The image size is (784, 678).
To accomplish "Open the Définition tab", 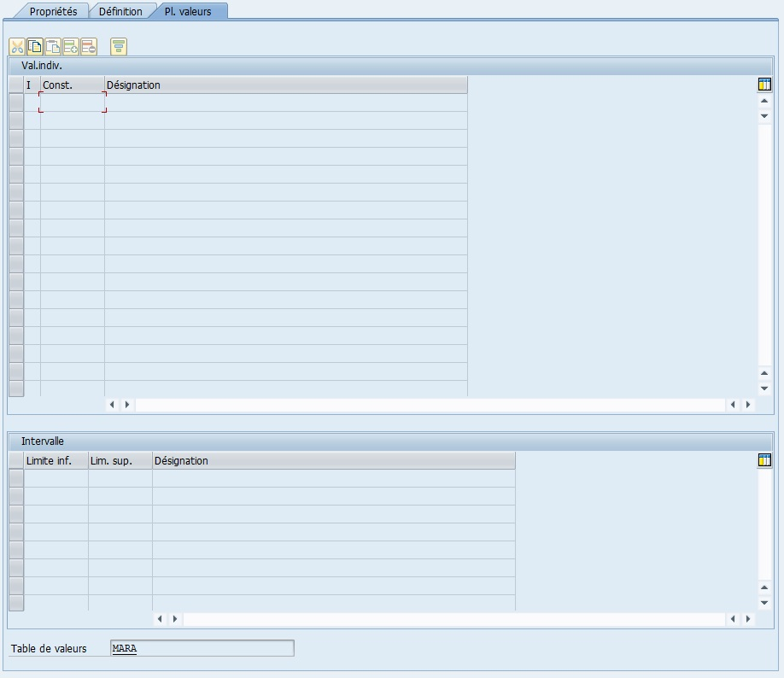I will [x=120, y=11].
